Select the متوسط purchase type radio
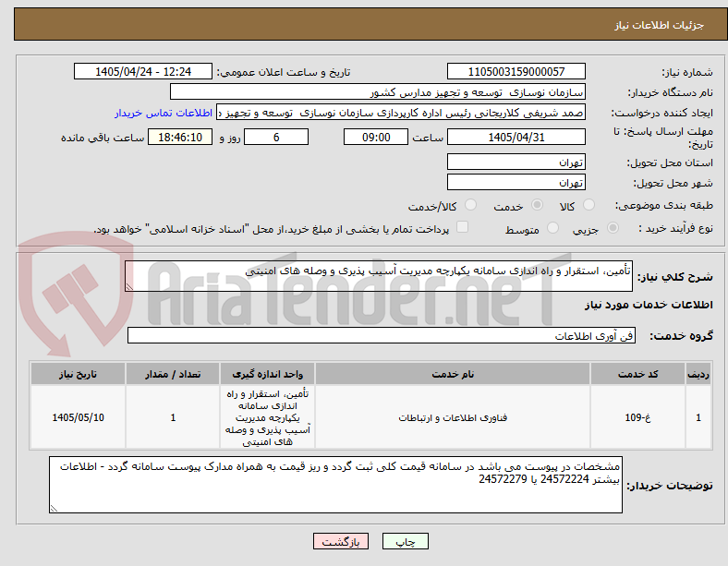Image resolution: width=728 pixels, height=566 pixels. coord(552,227)
